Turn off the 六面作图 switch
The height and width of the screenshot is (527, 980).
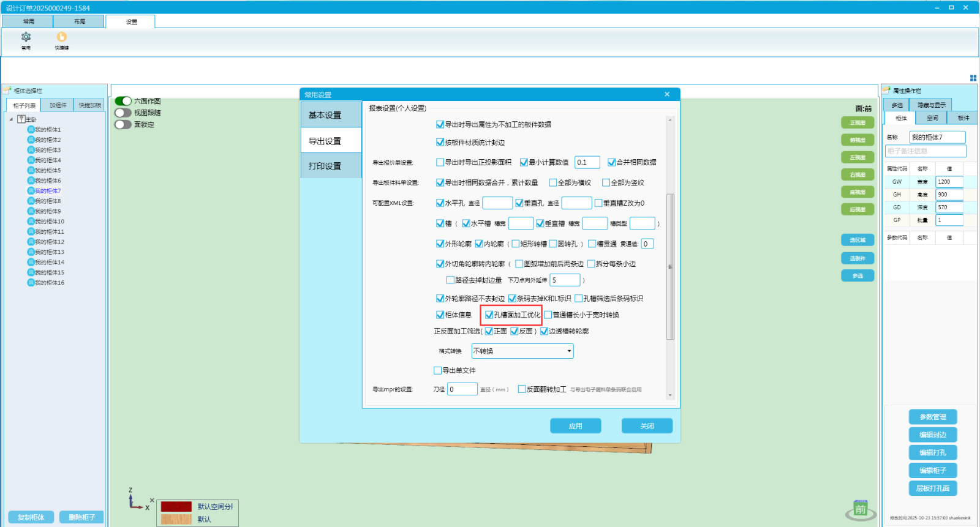click(123, 101)
